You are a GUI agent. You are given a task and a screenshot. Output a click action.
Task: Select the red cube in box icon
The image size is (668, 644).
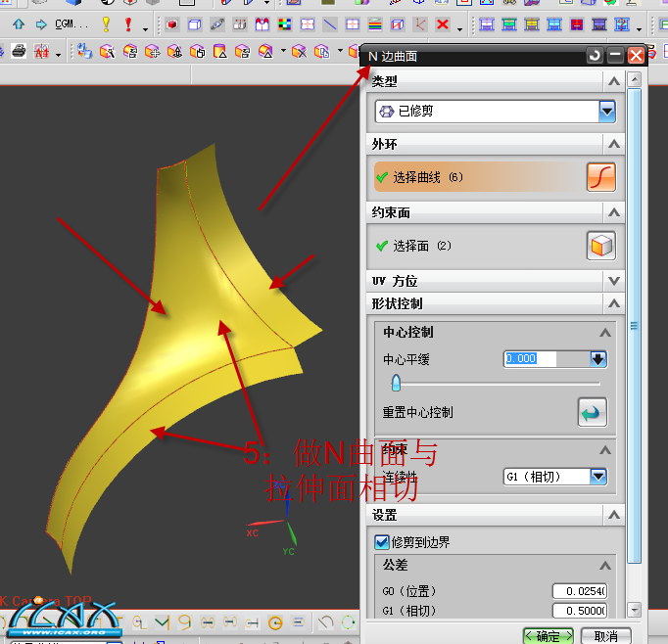(172, 24)
